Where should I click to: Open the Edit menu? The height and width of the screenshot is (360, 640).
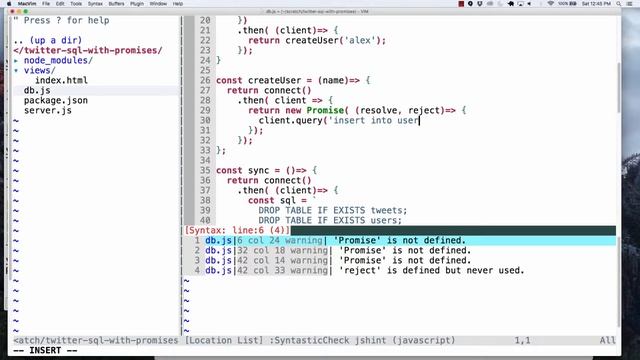click(x=60, y=4)
